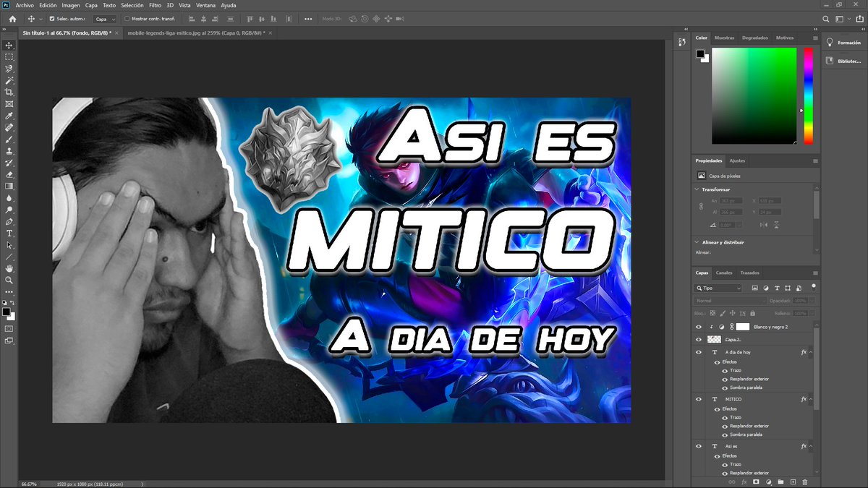Open the Ventana menu

pyautogui.click(x=205, y=5)
